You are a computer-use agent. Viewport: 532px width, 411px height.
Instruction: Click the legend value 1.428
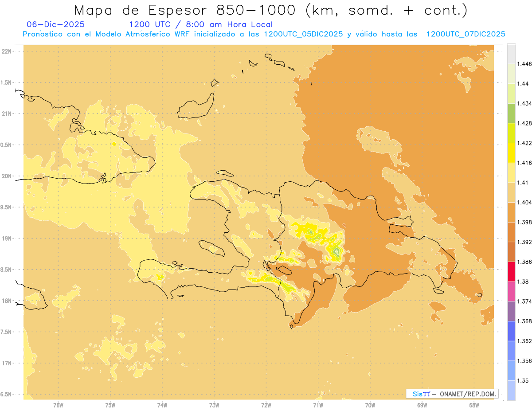click(524, 123)
